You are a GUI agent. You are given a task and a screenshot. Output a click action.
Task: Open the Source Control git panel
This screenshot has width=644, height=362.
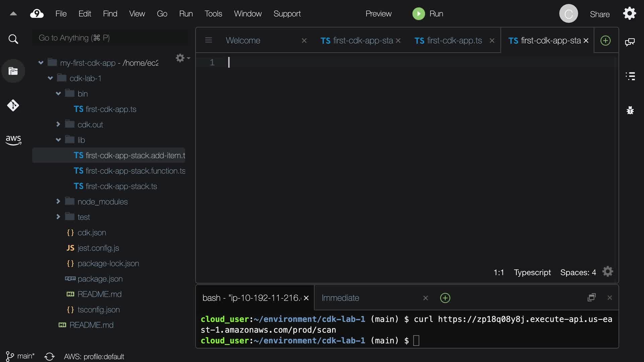point(13,105)
